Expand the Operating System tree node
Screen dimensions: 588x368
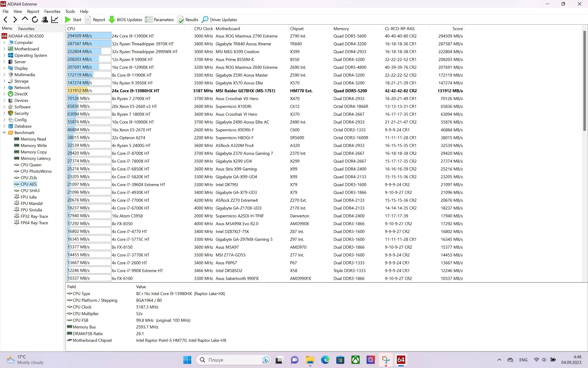[x=4, y=56]
